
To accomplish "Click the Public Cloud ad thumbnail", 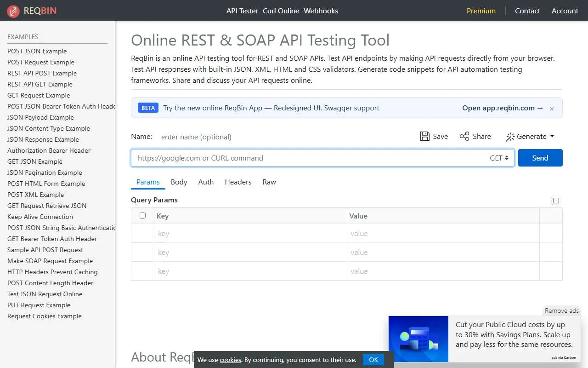I will (x=418, y=339).
